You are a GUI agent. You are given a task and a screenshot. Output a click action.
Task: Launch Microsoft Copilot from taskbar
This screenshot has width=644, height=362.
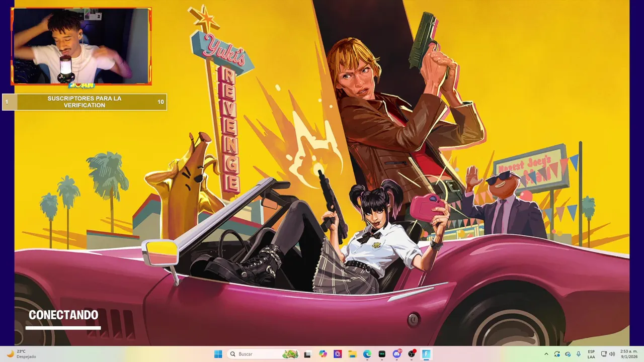323,354
